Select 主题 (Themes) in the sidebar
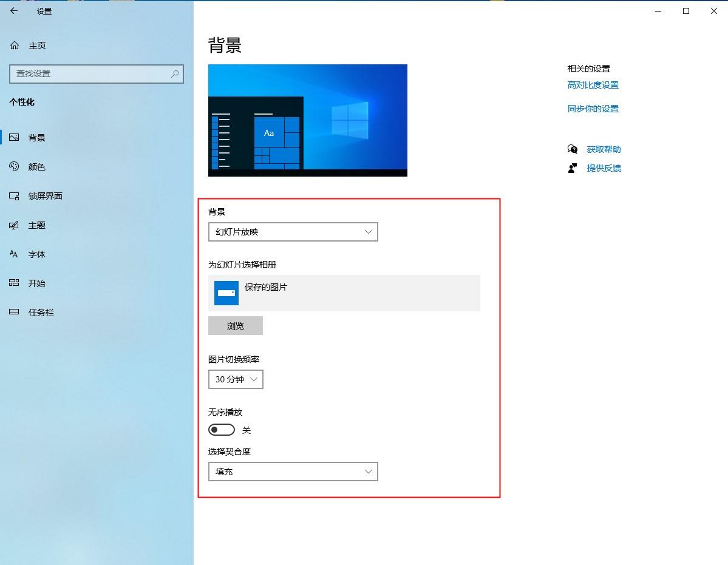Viewport: 728px width, 565px height. [x=36, y=225]
